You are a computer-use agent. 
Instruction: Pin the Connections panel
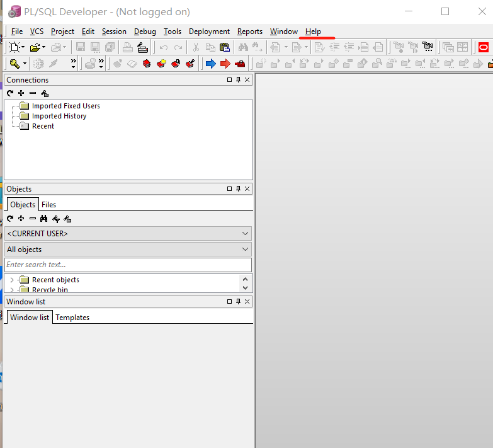(x=239, y=79)
